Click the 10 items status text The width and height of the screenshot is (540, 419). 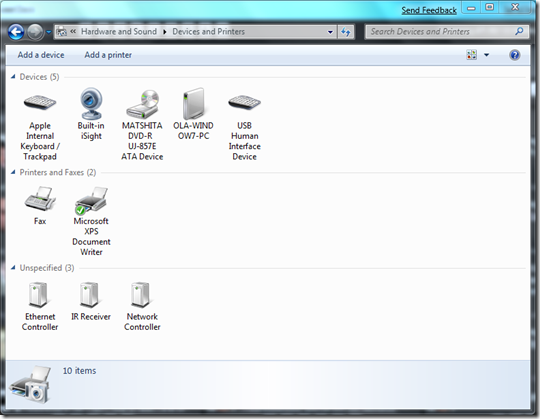(79, 370)
